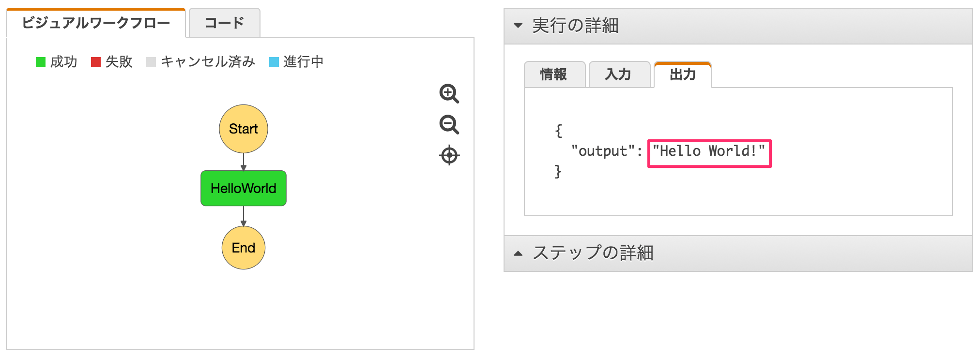Click the 進行中 legend label

(x=304, y=62)
